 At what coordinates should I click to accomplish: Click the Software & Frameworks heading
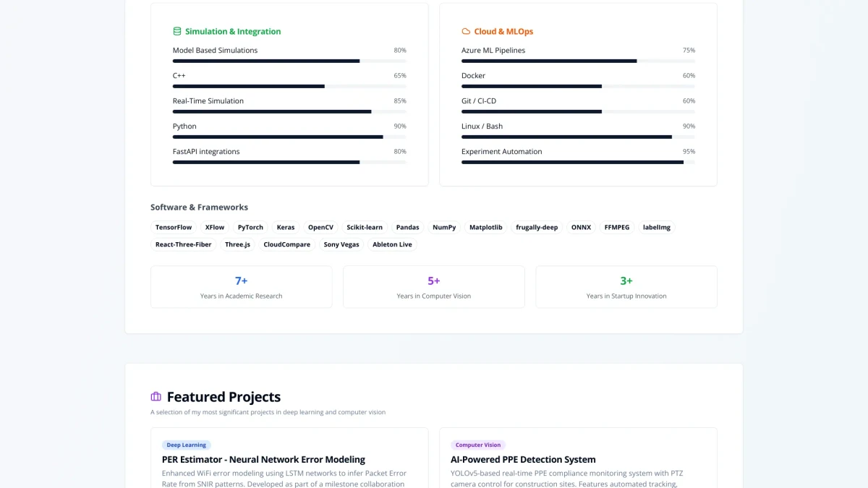(199, 207)
